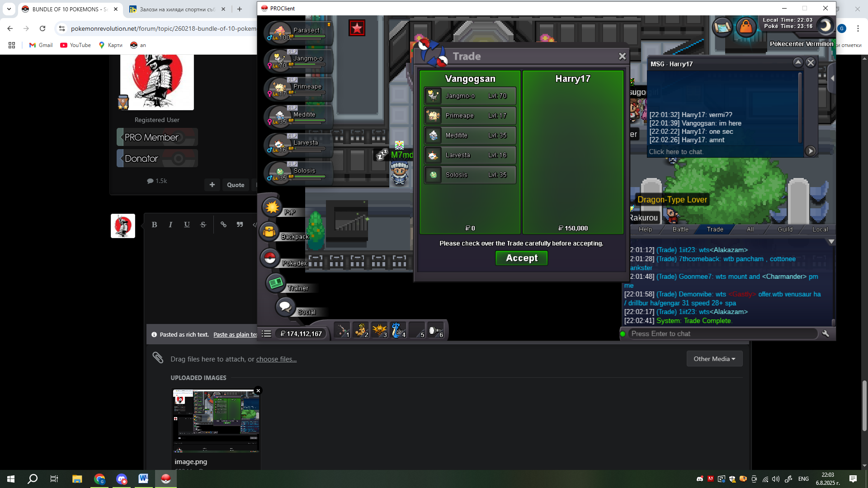Screen dimensions: 868x488
Task: Open the Pokedex icon
Action: tap(270, 258)
